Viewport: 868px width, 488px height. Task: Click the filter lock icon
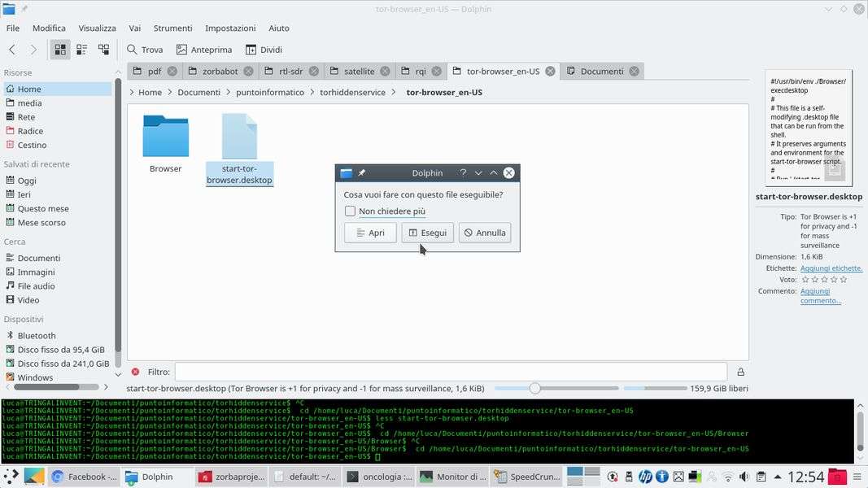(740, 372)
